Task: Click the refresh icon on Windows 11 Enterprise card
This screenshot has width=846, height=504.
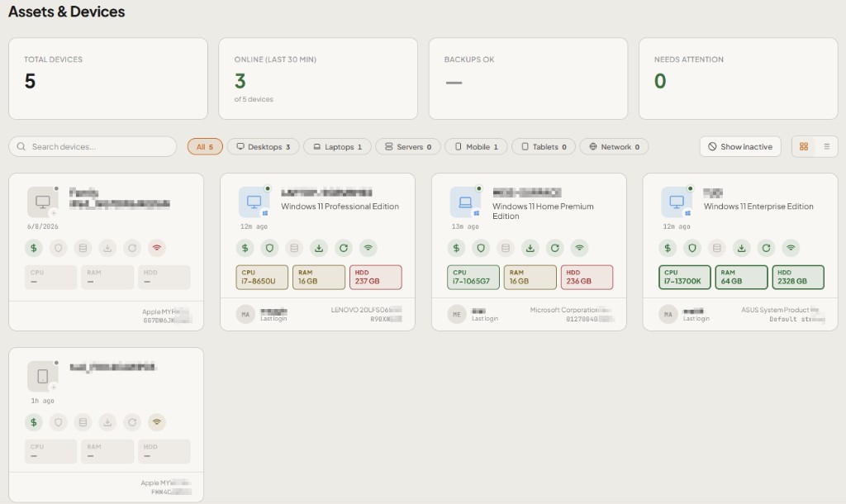Action: (x=766, y=248)
